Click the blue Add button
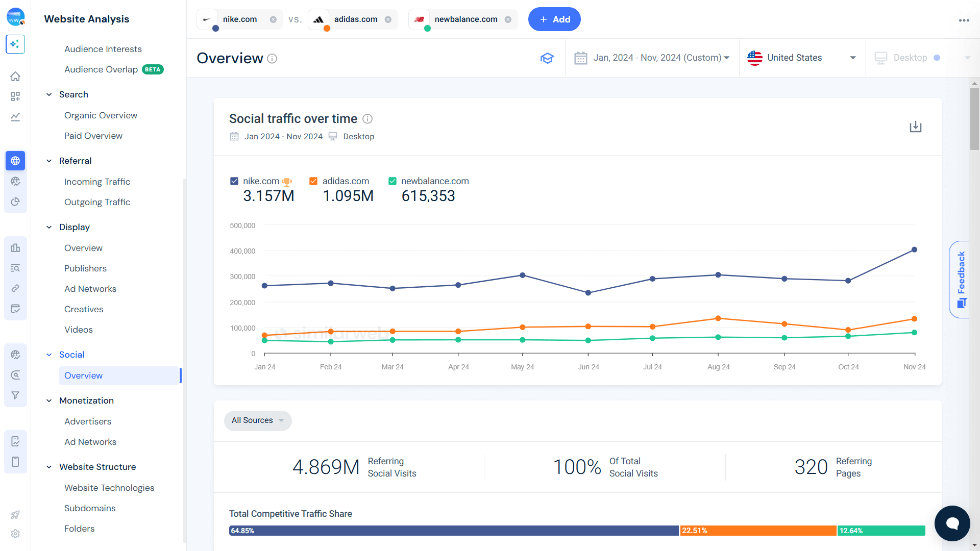980x551 pixels. 554,19
